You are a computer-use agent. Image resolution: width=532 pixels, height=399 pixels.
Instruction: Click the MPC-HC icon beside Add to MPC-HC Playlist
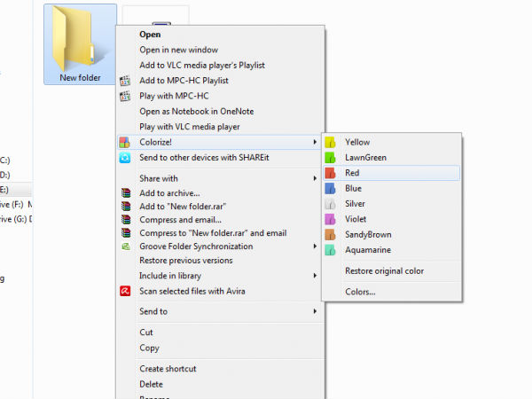(x=125, y=81)
